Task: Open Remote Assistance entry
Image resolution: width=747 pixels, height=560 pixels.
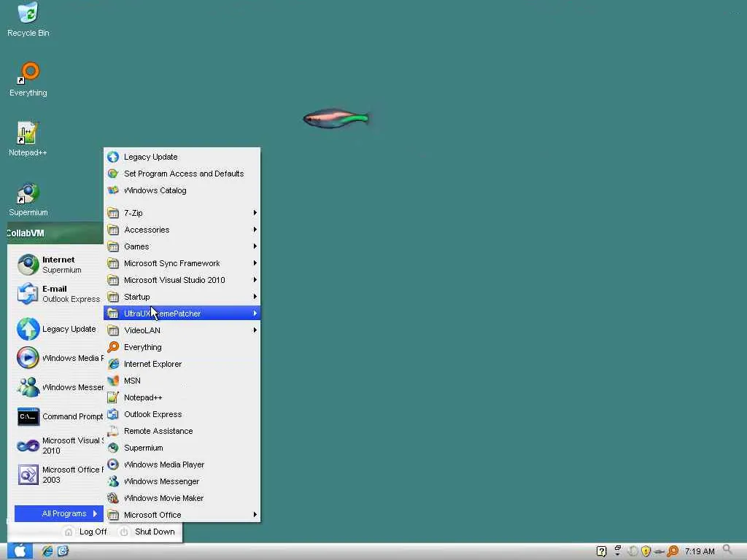Action: [182, 431]
